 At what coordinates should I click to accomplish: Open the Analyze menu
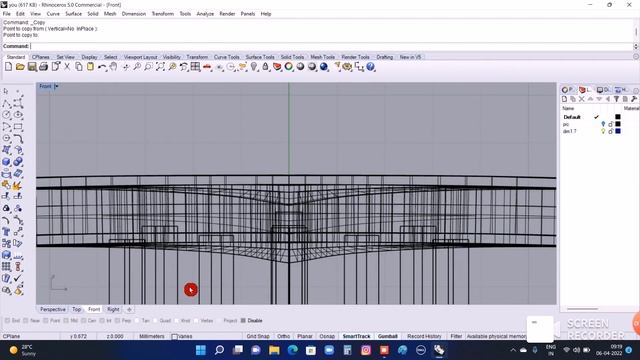coord(205,14)
